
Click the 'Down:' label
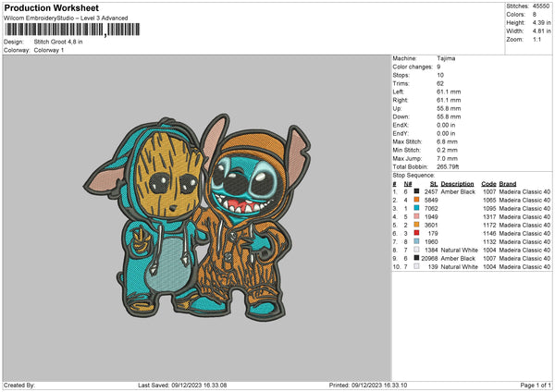click(x=401, y=116)
